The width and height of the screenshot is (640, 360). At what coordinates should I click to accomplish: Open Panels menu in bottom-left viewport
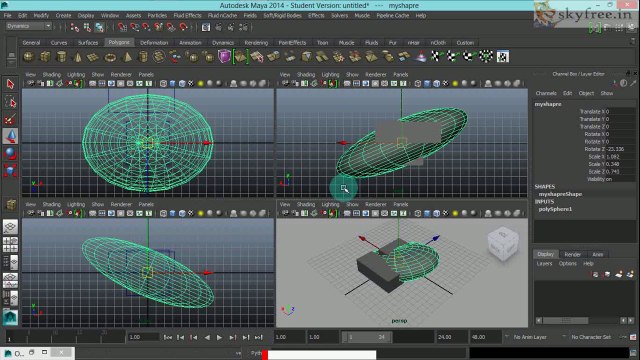[x=146, y=204]
